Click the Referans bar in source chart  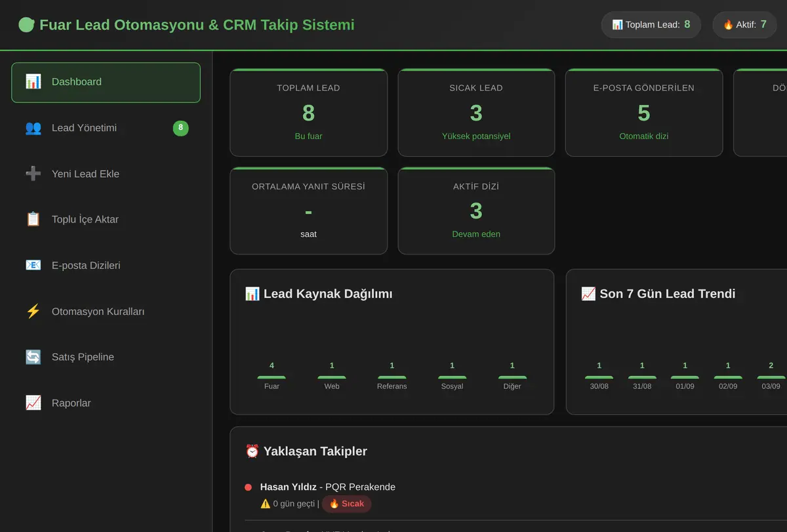point(392,377)
